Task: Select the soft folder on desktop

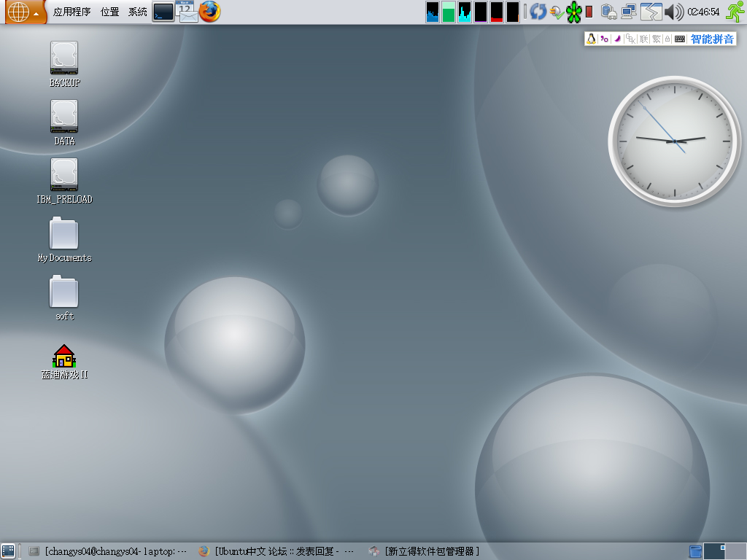Action: point(64,298)
